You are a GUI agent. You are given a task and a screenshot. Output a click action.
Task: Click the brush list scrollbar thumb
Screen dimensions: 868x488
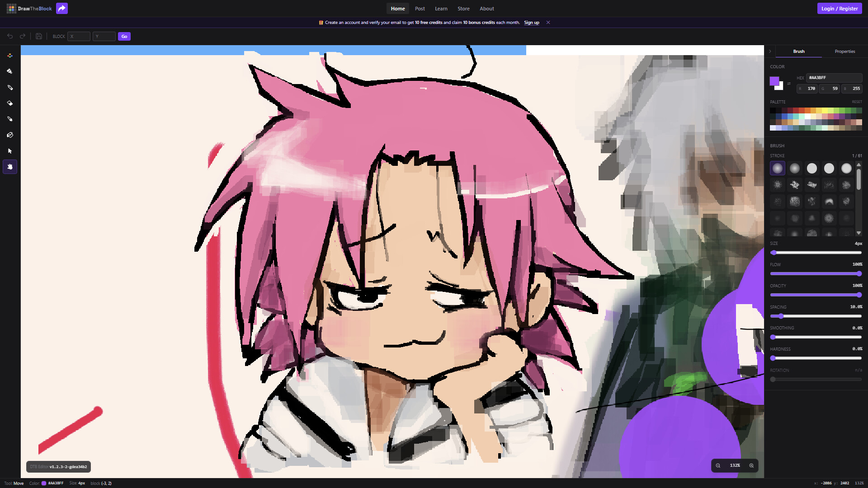click(x=859, y=179)
